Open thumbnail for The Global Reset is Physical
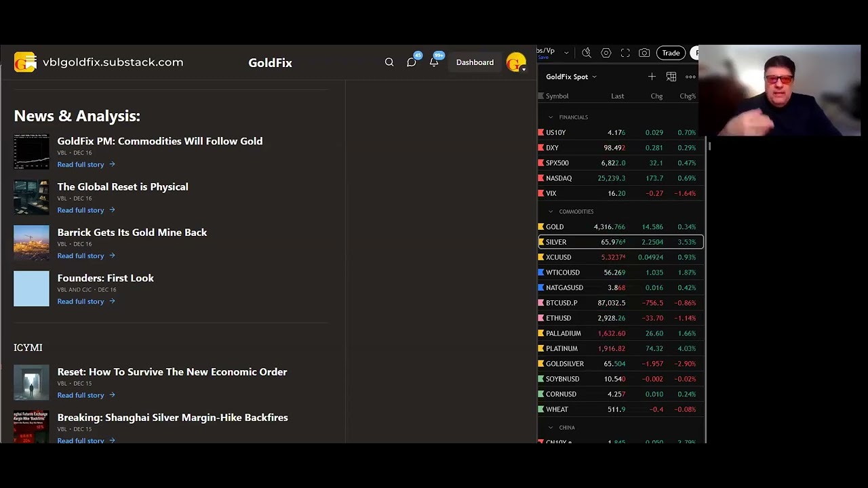Viewport: 868px width, 488px height. click(31, 197)
